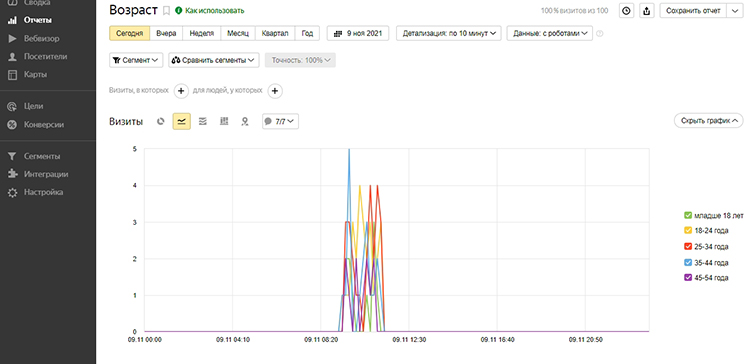Screen dimensions: 750x364
Task: Click the bookmark icon beside Возраст
Action: [x=166, y=11]
